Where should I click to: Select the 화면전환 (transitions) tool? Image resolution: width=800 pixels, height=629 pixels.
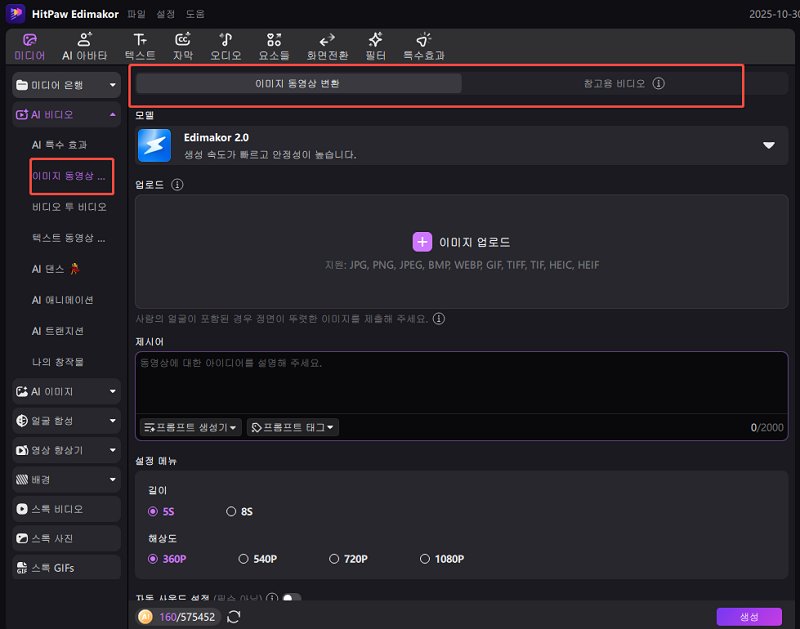pyautogui.click(x=327, y=44)
